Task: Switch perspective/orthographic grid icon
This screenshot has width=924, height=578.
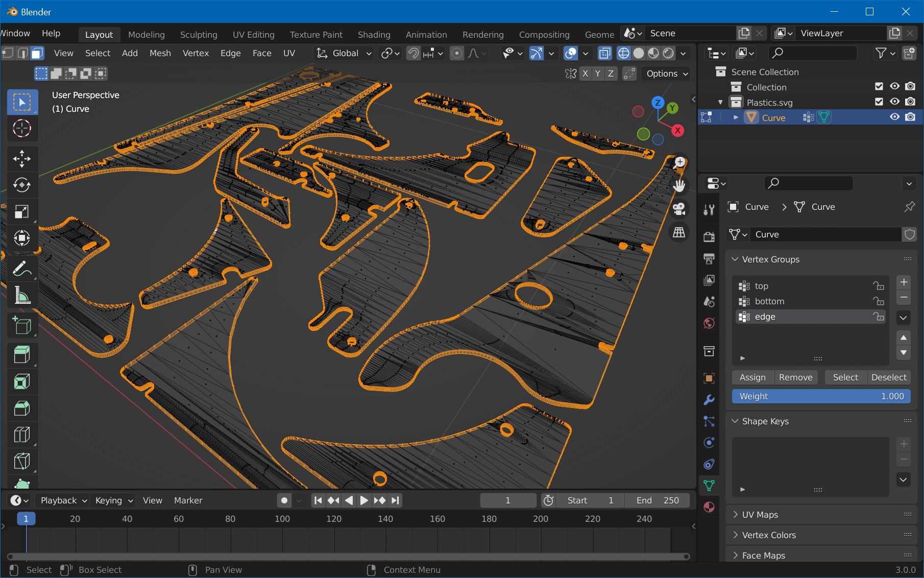Action: (679, 233)
